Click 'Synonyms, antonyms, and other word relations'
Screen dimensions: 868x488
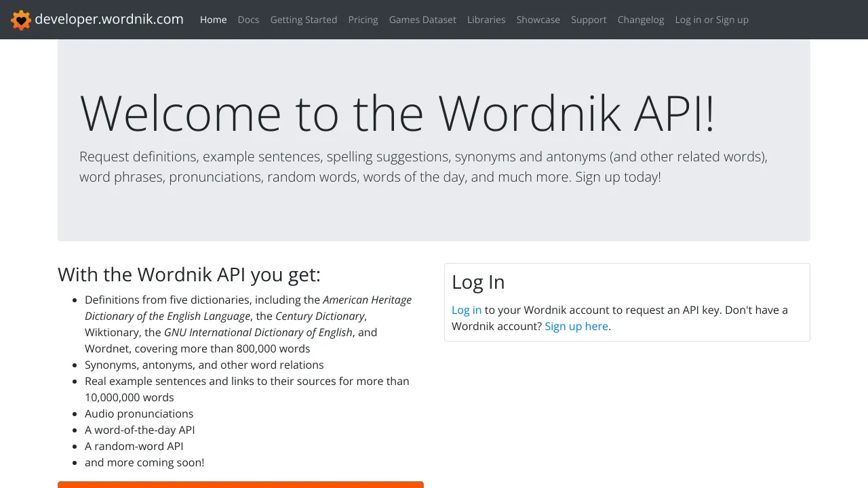(204, 365)
